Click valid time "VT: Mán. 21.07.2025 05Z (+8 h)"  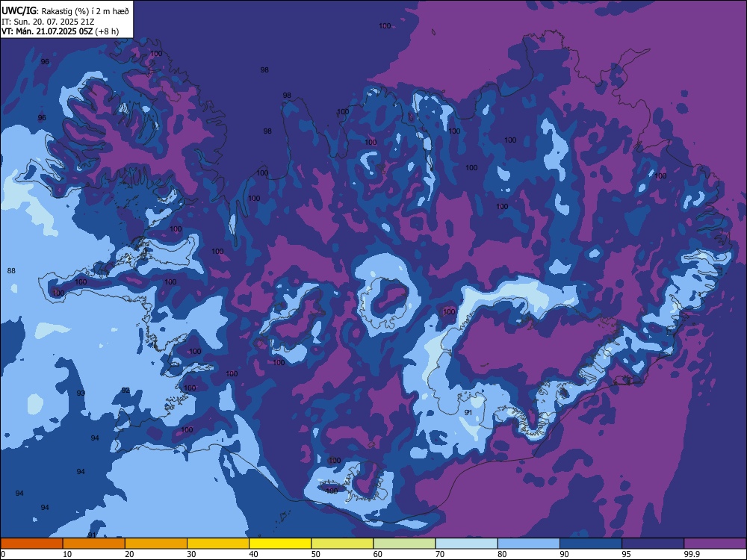(60, 31)
